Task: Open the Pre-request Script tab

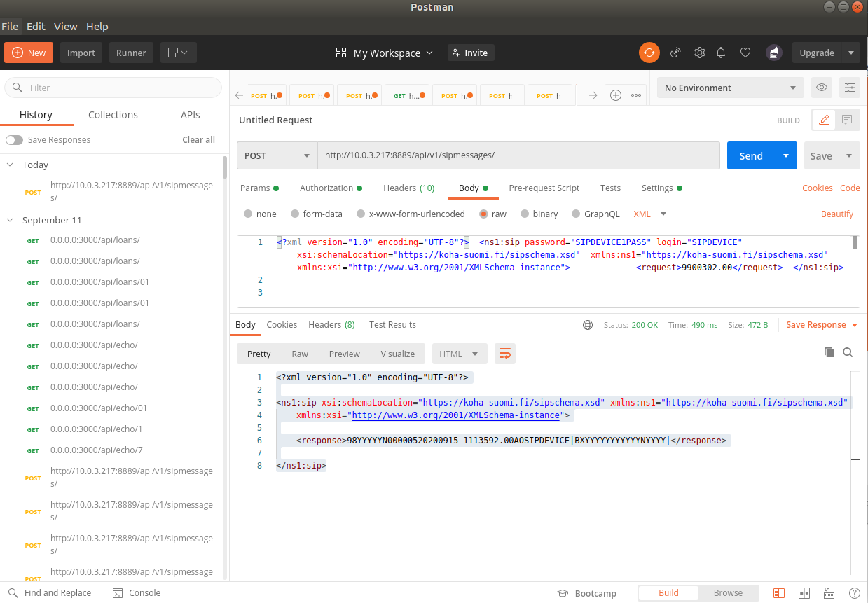Action: coord(544,188)
